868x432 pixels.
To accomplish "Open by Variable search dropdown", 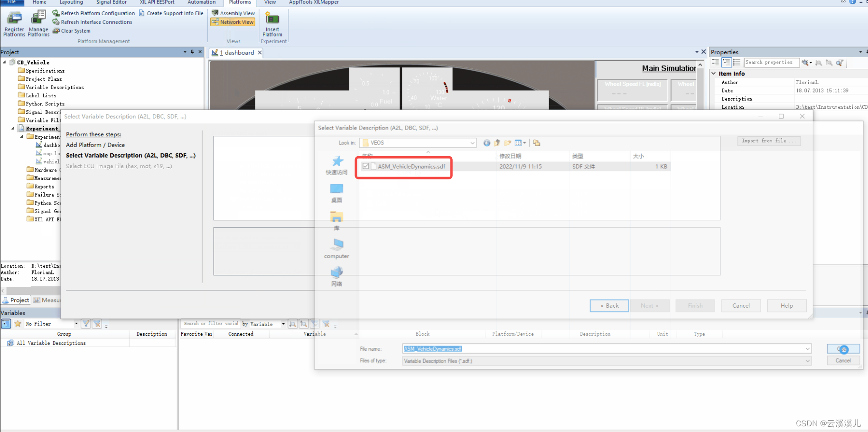I will [283, 324].
